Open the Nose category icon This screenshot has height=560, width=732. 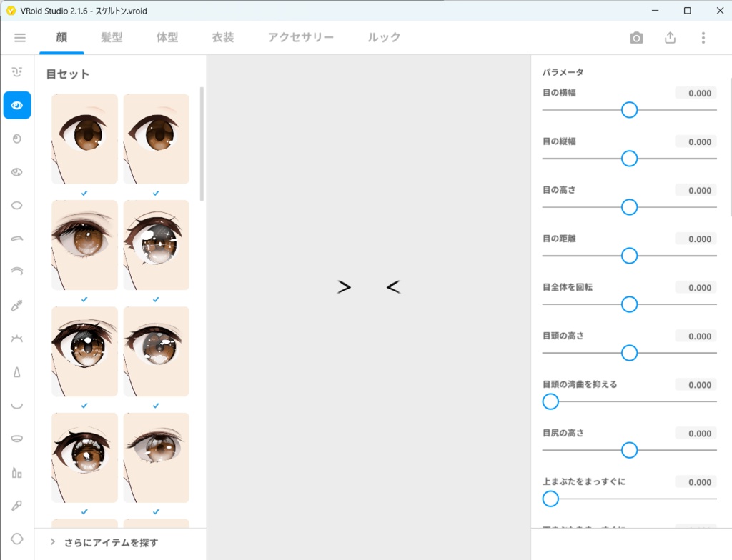[x=17, y=372]
